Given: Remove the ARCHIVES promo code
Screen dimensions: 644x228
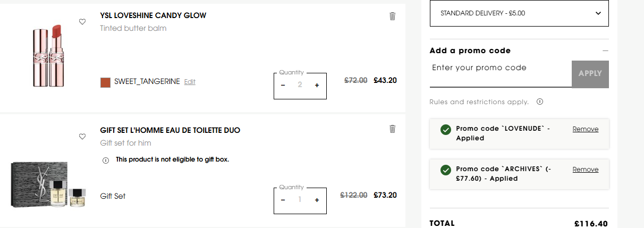Looking at the screenshot, I should coord(585,170).
